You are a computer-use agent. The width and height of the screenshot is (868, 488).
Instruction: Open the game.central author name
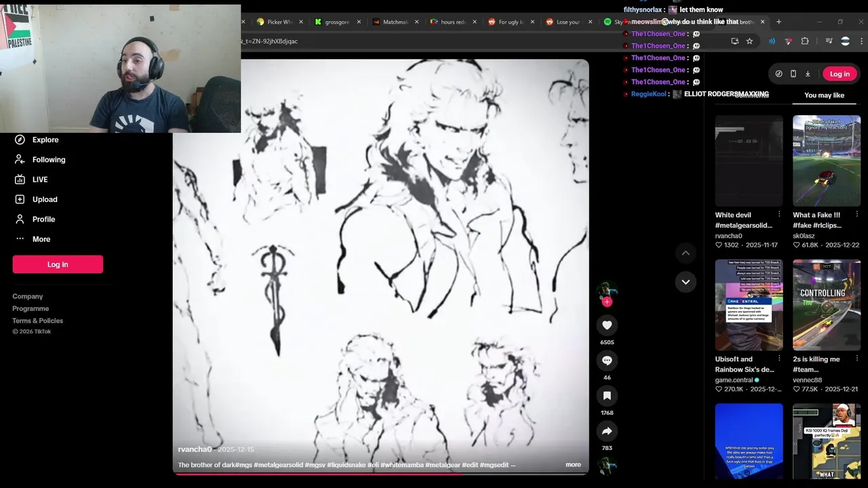pos(734,380)
